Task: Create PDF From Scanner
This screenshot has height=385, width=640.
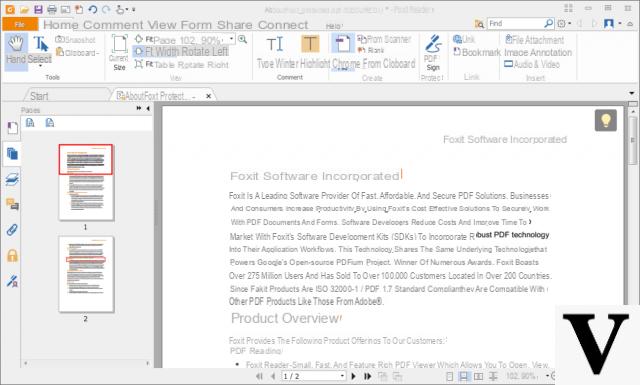Action: [x=384, y=39]
